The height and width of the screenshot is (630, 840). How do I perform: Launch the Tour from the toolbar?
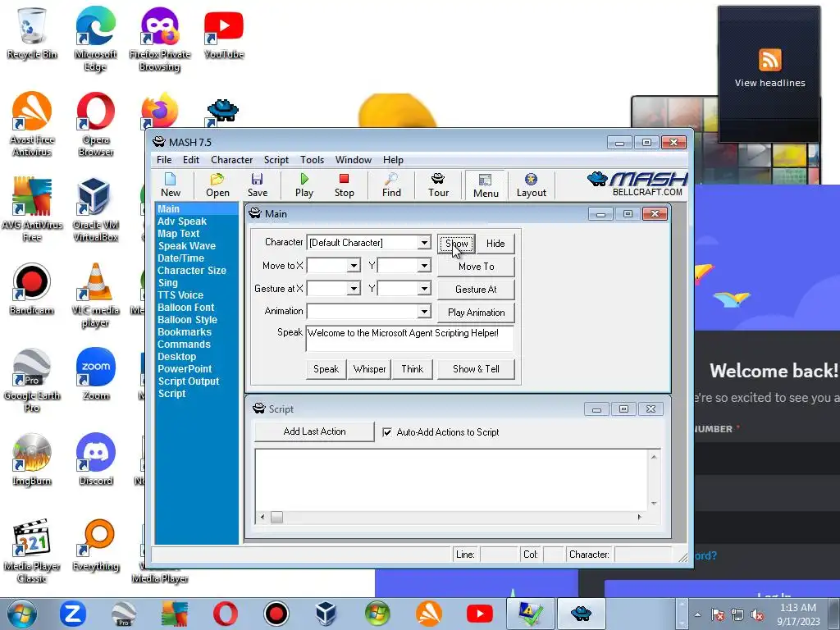click(x=438, y=185)
